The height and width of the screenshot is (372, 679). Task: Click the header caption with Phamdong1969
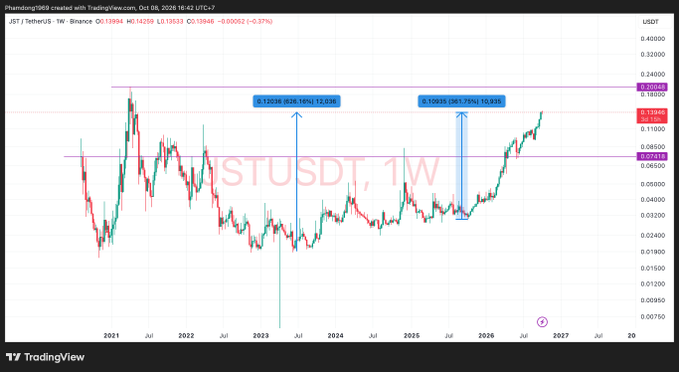pyautogui.click(x=110, y=8)
